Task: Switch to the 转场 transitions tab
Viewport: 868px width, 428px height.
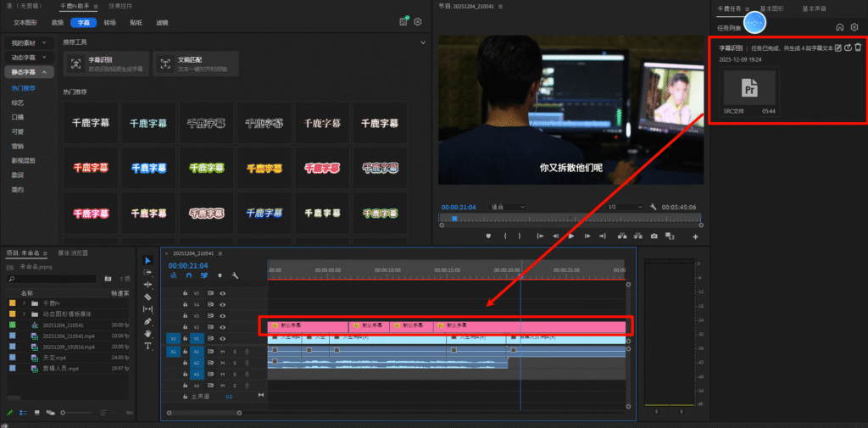Action: [109, 23]
